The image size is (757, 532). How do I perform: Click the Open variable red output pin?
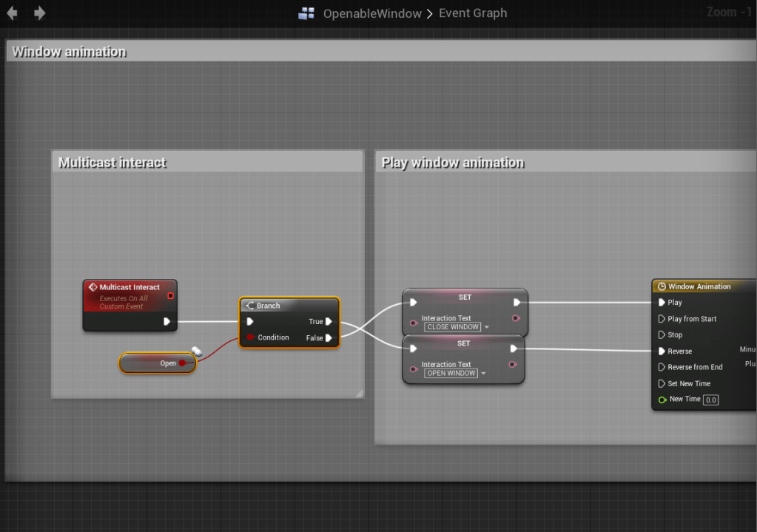tap(183, 363)
